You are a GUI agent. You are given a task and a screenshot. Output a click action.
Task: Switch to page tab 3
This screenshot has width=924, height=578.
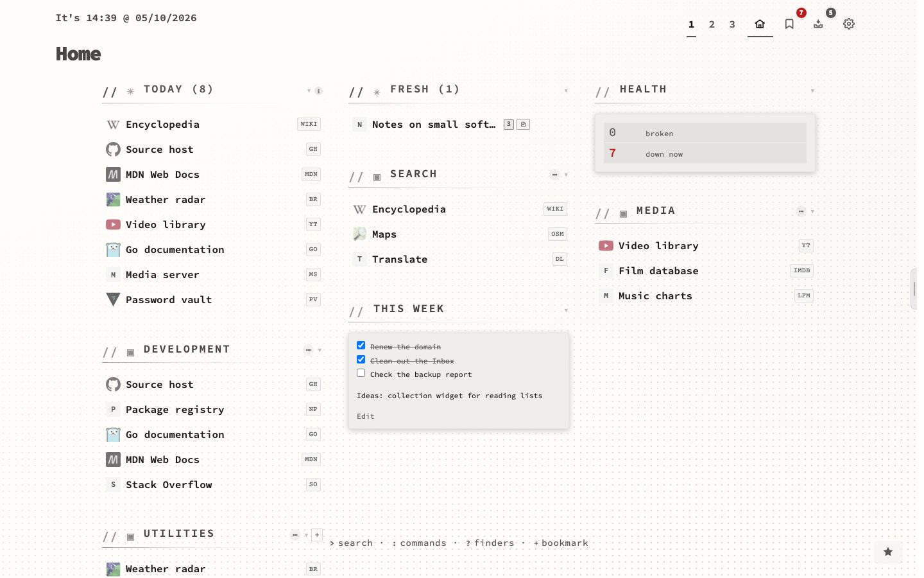coord(732,25)
